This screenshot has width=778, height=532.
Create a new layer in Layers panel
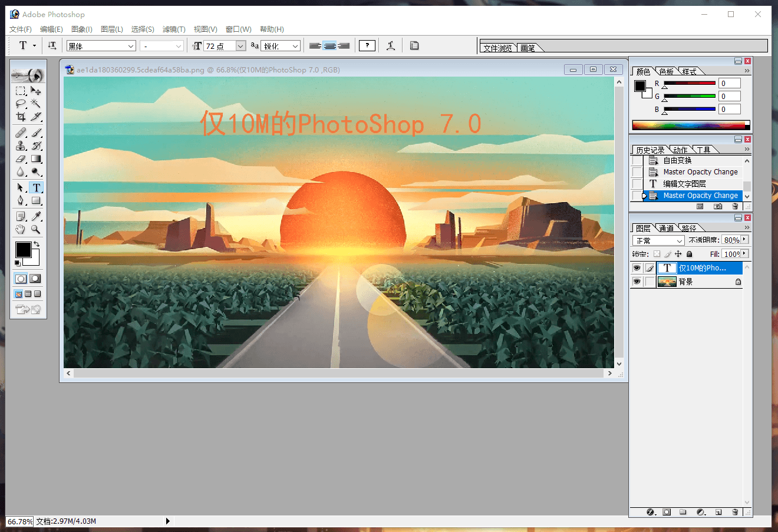point(718,512)
